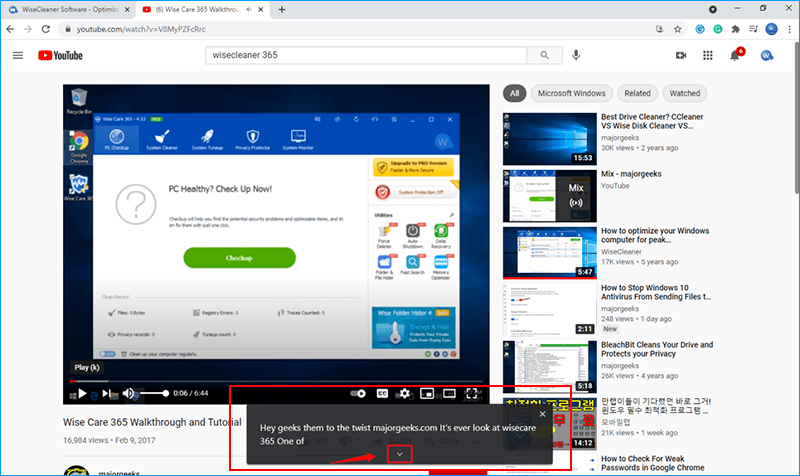Screen dimensions: 800x476
Task: Select the All filter chip
Action: [514, 93]
